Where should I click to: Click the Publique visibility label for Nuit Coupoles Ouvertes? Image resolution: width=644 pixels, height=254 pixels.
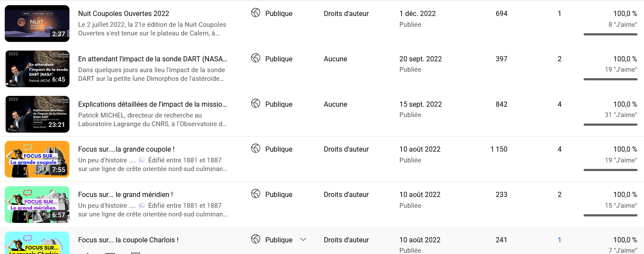[x=279, y=14]
